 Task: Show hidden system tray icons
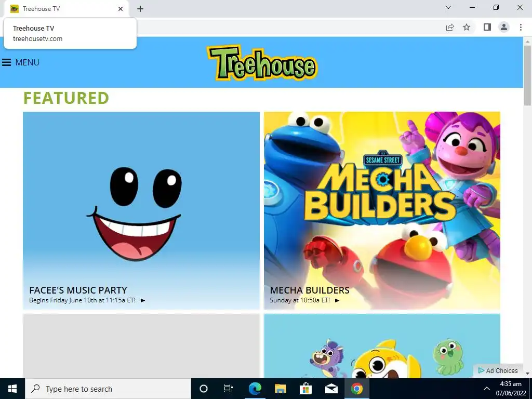pos(486,389)
